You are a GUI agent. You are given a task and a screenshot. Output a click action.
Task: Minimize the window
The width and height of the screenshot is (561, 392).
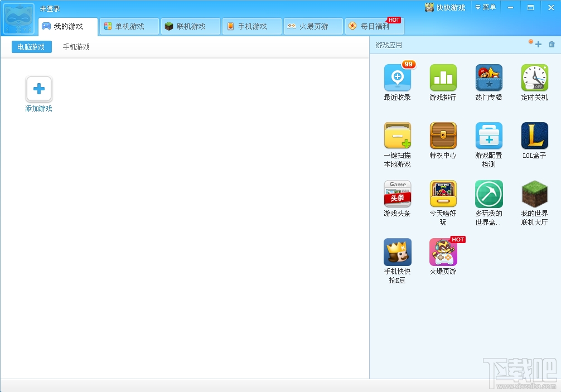coord(511,7)
